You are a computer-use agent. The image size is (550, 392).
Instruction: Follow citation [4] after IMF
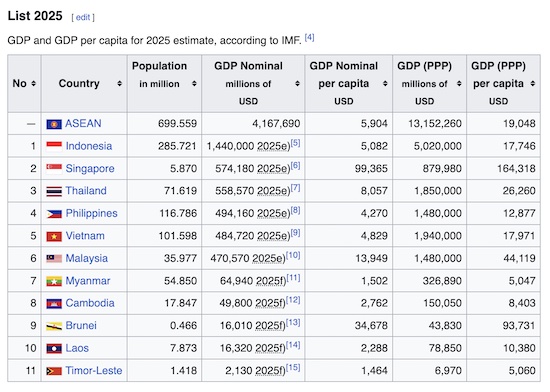pos(309,37)
